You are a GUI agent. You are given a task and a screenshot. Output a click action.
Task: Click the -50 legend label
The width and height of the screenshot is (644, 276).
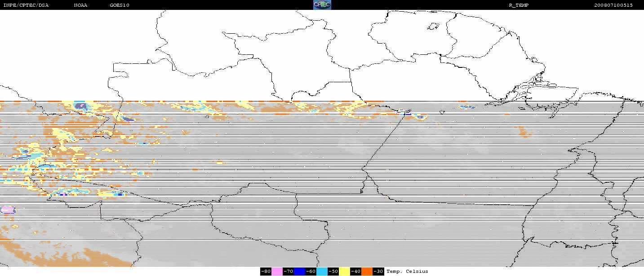pyautogui.click(x=333, y=272)
